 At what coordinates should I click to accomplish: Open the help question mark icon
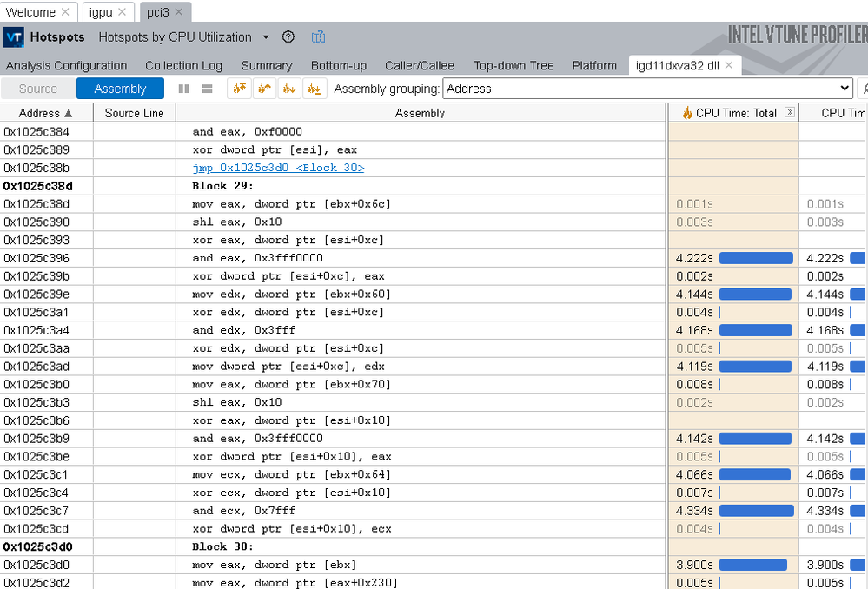(x=288, y=37)
